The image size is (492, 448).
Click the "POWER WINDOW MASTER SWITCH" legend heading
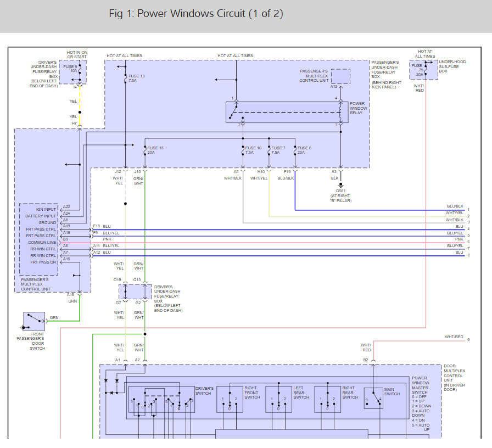click(x=420, y=385)
